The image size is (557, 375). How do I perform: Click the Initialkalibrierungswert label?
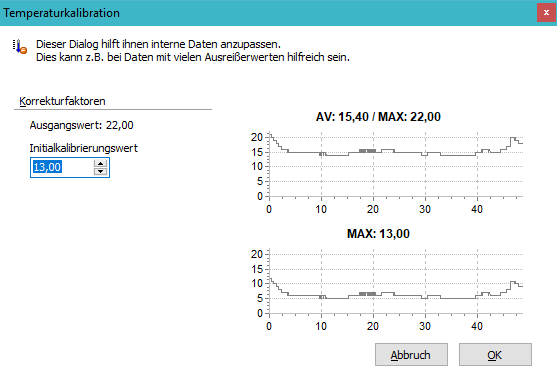coord(83,148)
